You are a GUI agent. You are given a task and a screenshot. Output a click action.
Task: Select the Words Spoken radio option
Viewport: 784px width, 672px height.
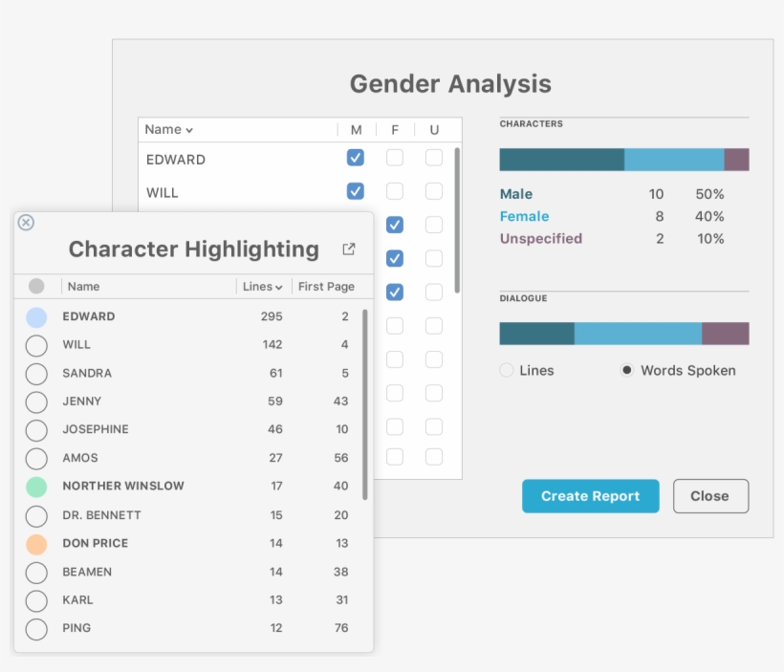(628, 370)
